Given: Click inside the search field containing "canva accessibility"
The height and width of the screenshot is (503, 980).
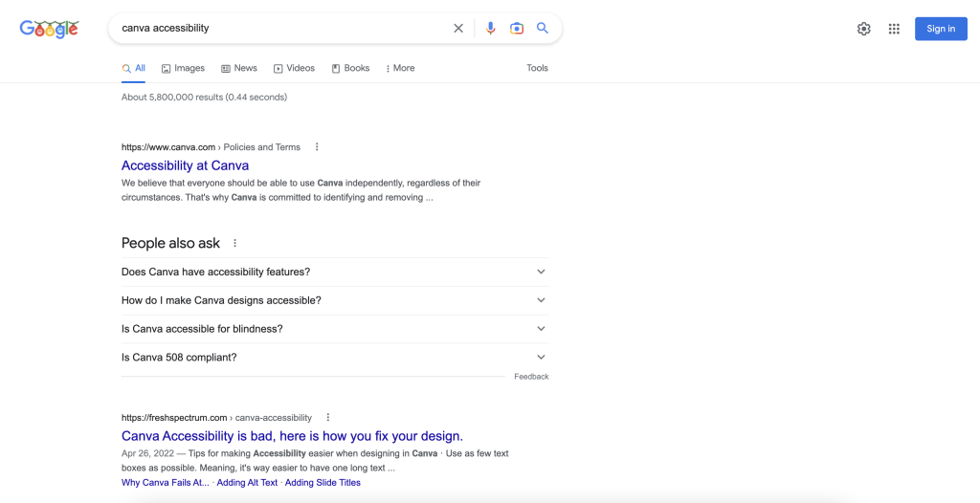Looking at the screenshot, I should click(x=281, y=28).
